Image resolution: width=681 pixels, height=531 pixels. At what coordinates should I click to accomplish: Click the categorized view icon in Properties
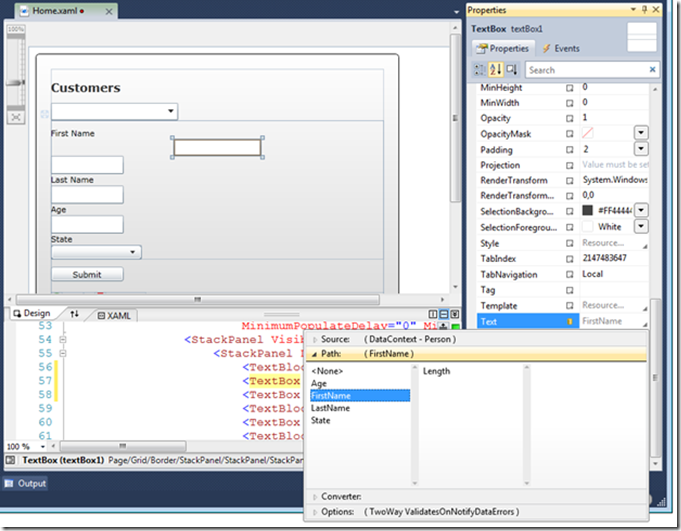click(480, 69)
